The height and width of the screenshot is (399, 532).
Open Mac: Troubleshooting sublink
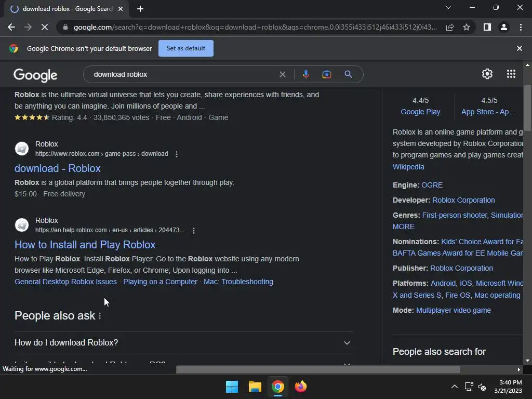click(x=238, y=282)
